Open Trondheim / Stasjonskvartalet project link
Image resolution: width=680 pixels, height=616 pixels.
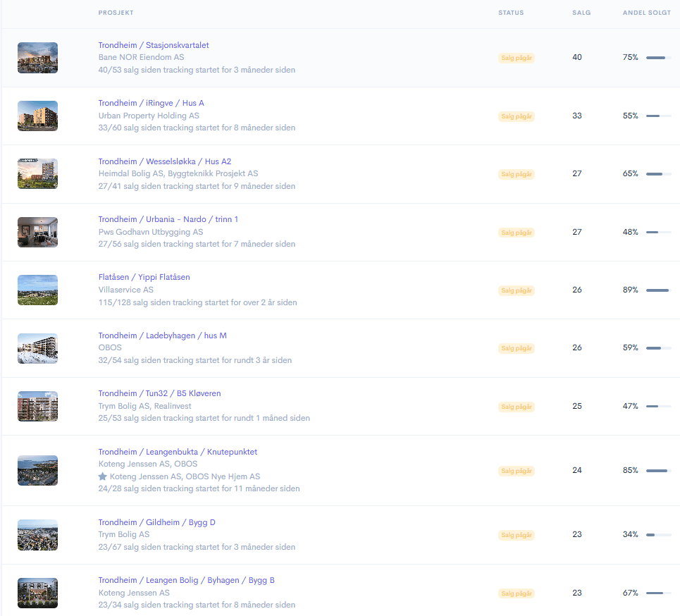(154, 45)
